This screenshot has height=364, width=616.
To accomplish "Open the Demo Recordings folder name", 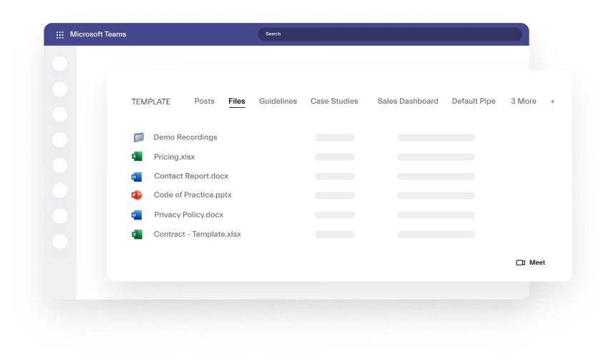I will tap(185, 137).
